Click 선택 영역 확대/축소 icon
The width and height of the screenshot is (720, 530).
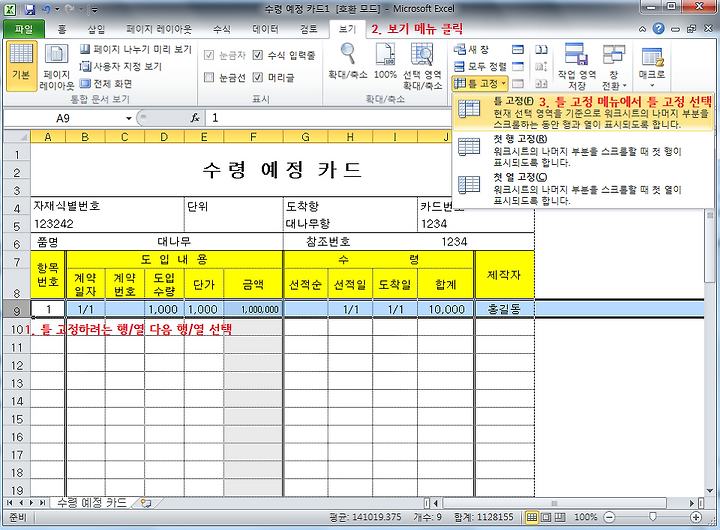[x=422, y=66]
